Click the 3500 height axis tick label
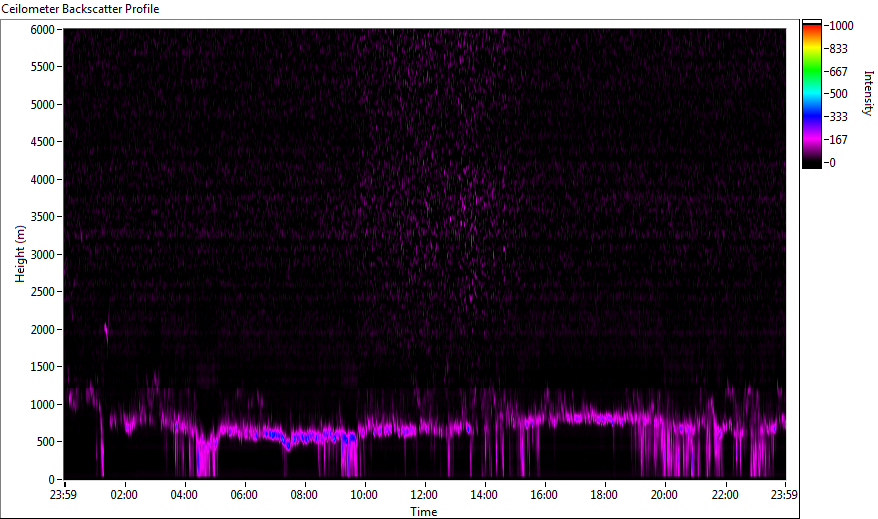The image size is (878, 519). coord(43,217)
